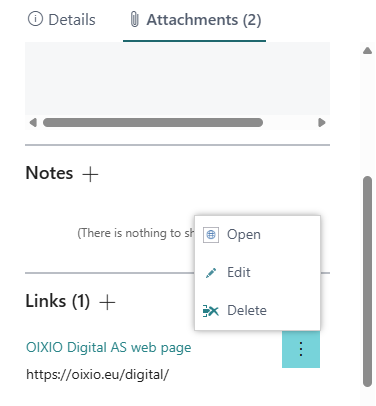Click the vertical scrollbar thumb
This screenshot has width=376, height=406.
click(367, 281)
